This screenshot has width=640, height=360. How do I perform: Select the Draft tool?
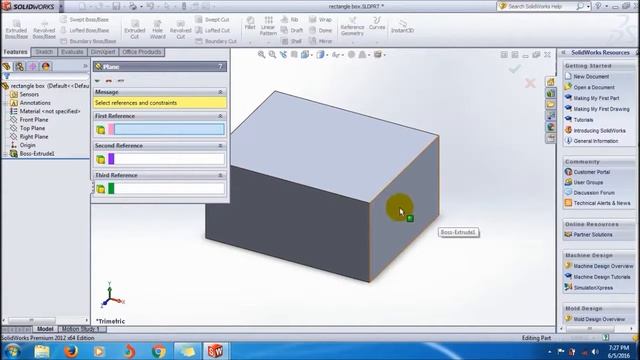[292, 30]
